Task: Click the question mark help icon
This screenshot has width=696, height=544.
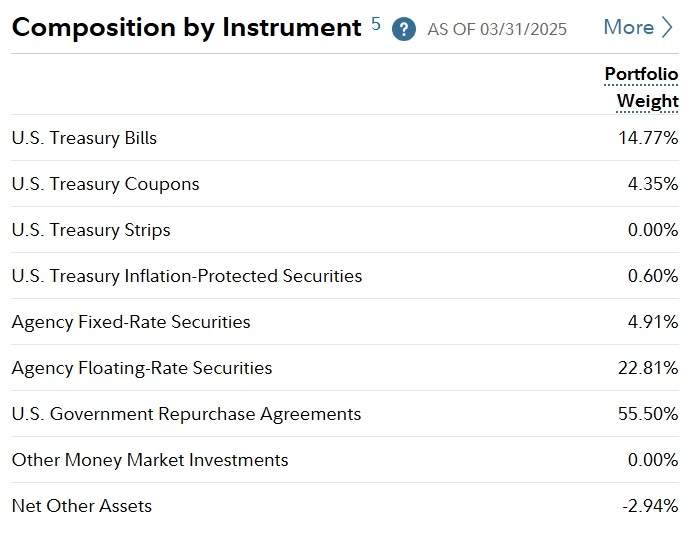Action: (x=404, y=28)
